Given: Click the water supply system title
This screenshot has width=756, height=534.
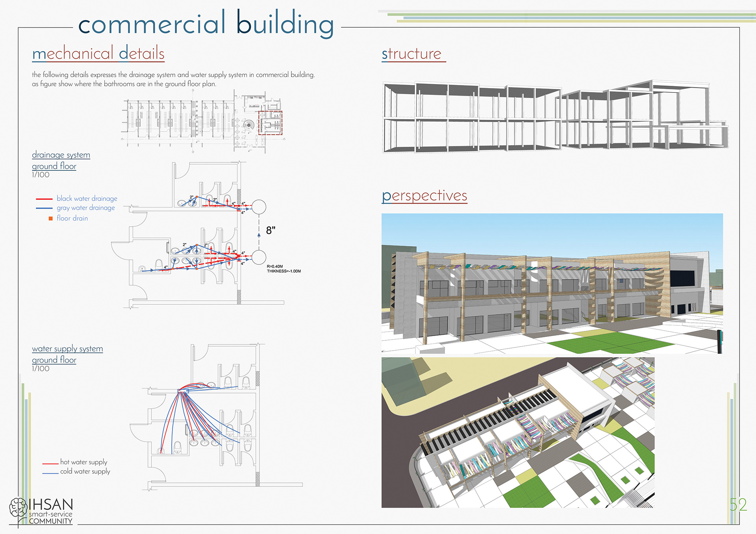Looking at the screenshot, I should pos(67,349).
